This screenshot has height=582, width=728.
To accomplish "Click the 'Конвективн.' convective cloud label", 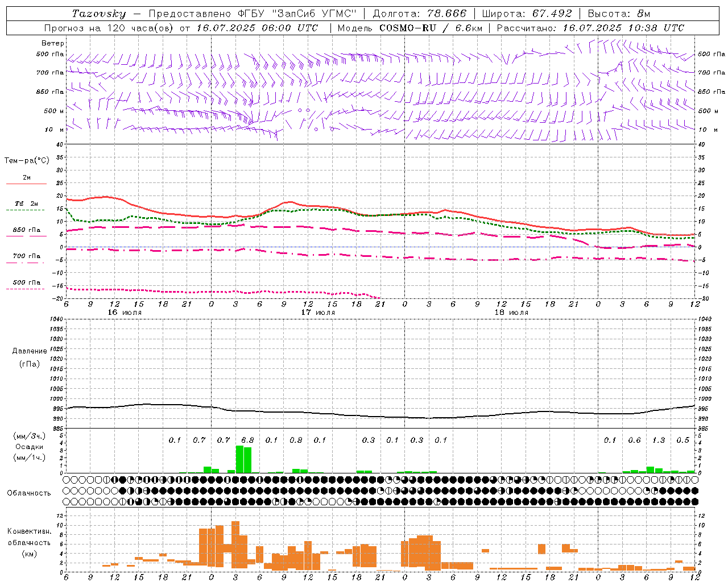I will (x=29, y=531).
